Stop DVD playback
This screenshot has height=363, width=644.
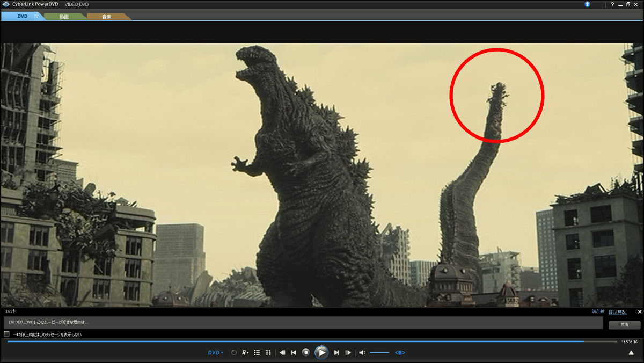305,352
